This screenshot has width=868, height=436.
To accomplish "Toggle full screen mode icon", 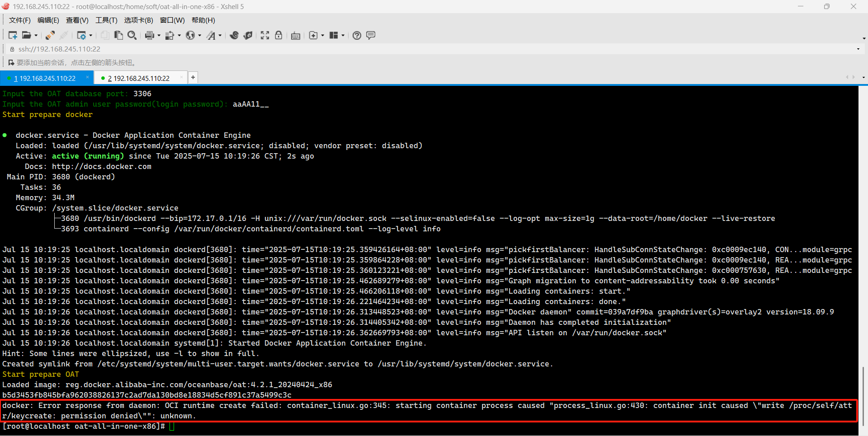I will tap(265, 35).
